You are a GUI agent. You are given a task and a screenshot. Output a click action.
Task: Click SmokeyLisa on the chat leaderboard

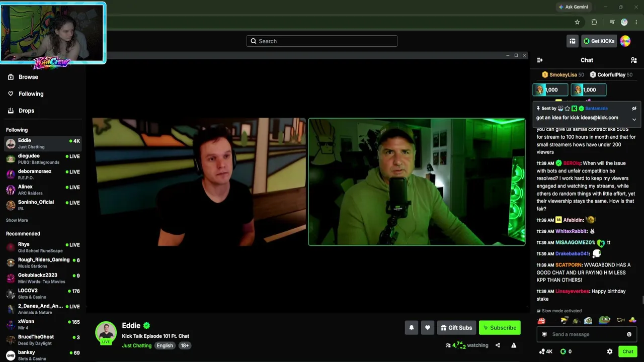tap(562, 74)
